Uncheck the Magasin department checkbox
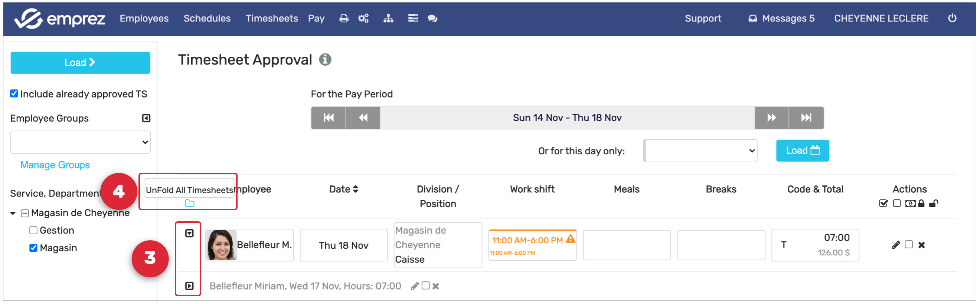The image size is (980, 304). (33, 248)
